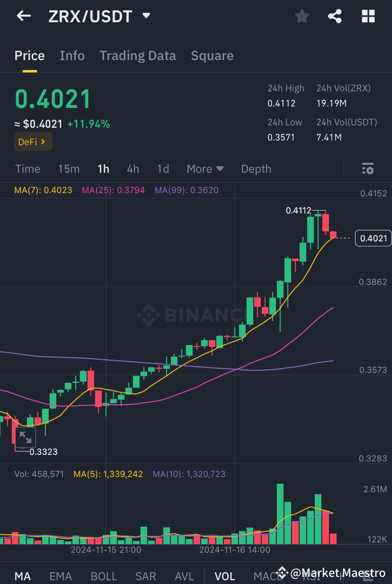Tap the back arrow to exit chart
This screenshot has height=584, width=392.
click(x=23, y=16)
